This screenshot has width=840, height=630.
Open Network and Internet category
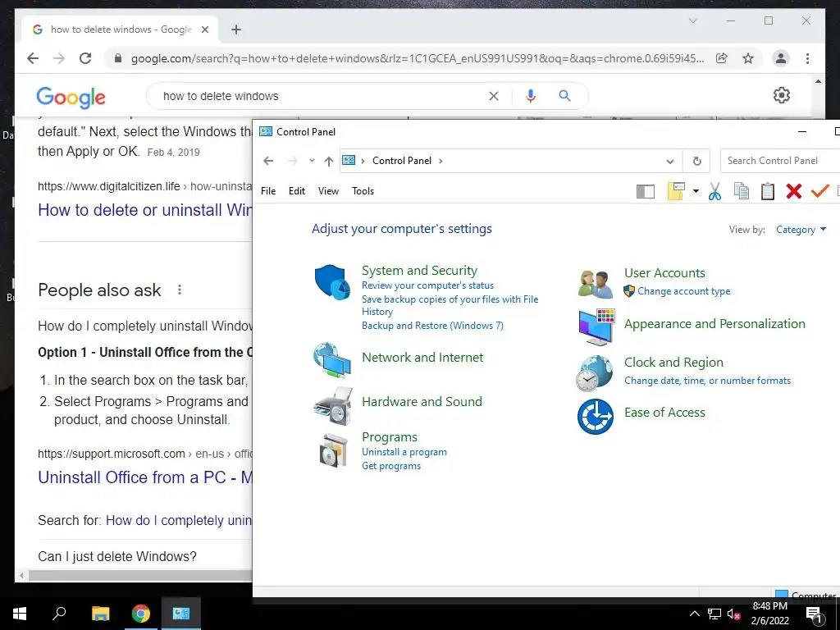pyautogui.click(x=422, y=358)
